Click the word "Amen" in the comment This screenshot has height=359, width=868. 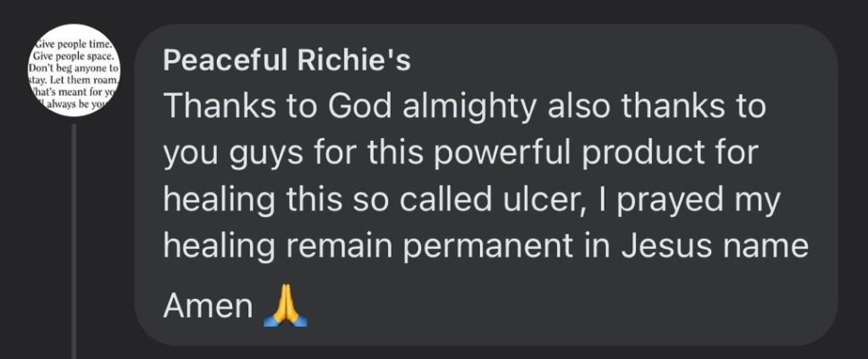207,307
